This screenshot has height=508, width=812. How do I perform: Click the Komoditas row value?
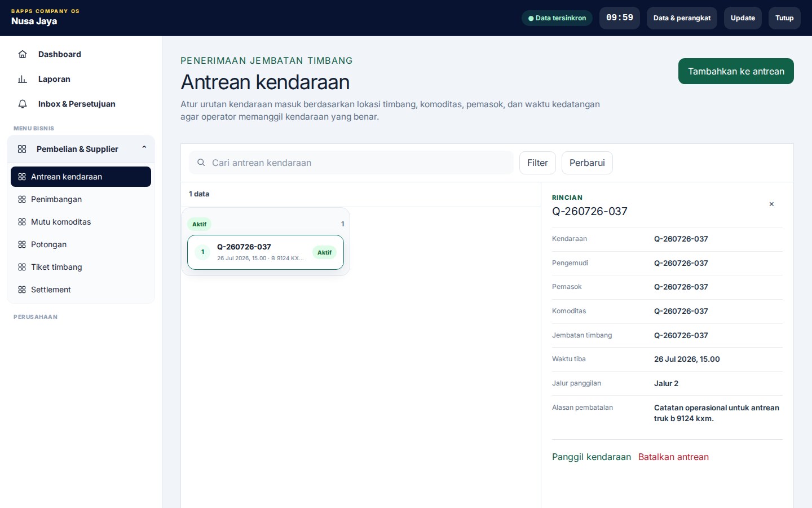click(681, 312)
